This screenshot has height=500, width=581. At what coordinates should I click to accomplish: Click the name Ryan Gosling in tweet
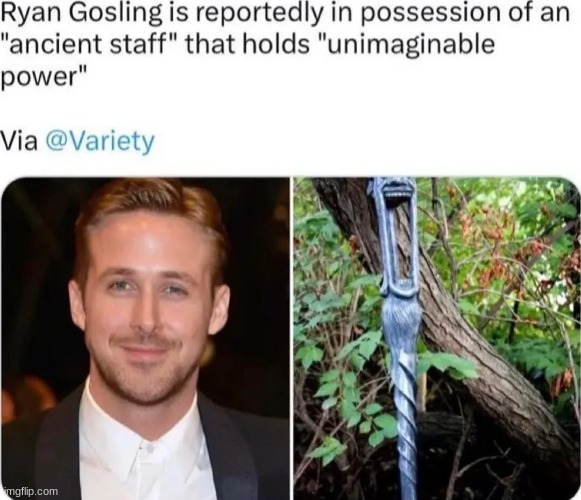[x=82, y=14]
